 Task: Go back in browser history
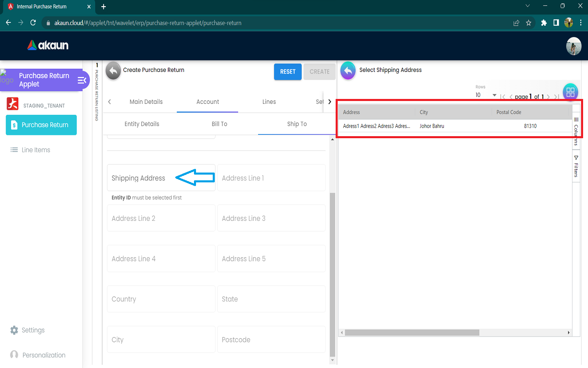tap(9, 23)
